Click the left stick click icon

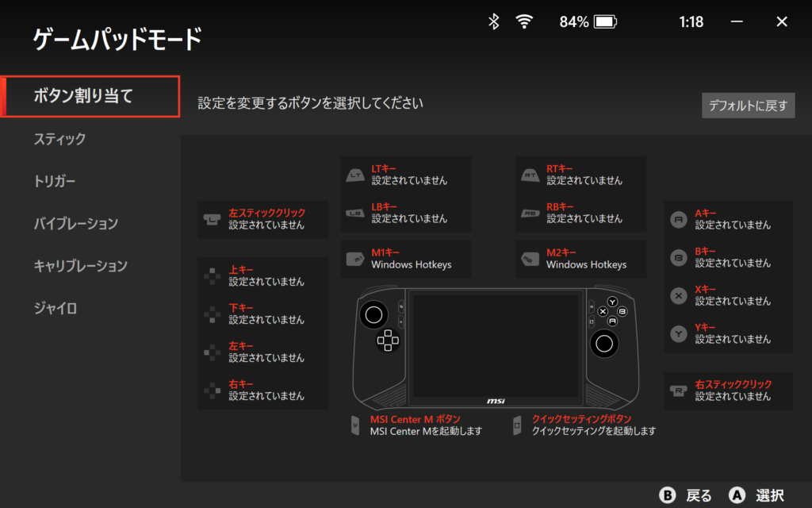point(212,220)
